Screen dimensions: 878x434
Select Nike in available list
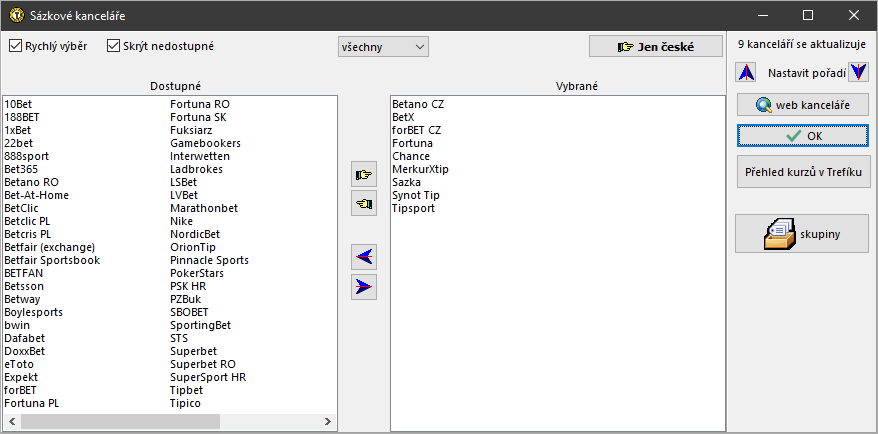181,221
